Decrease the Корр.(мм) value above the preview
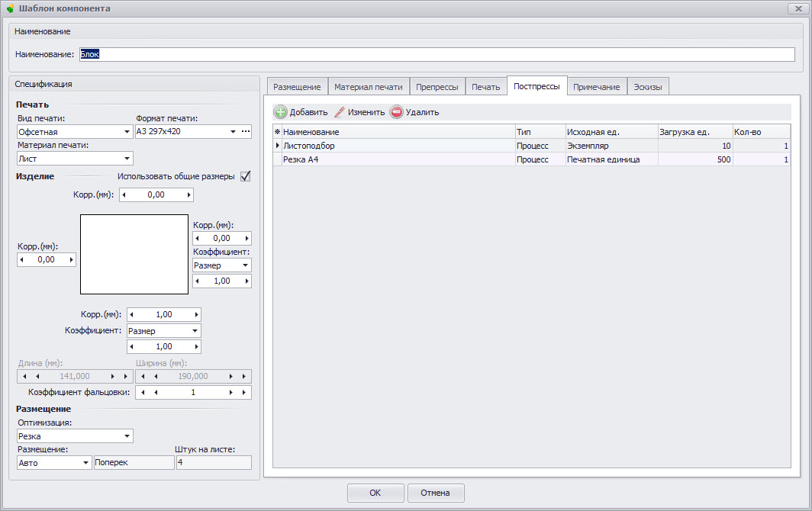 (x=124, y=195)
